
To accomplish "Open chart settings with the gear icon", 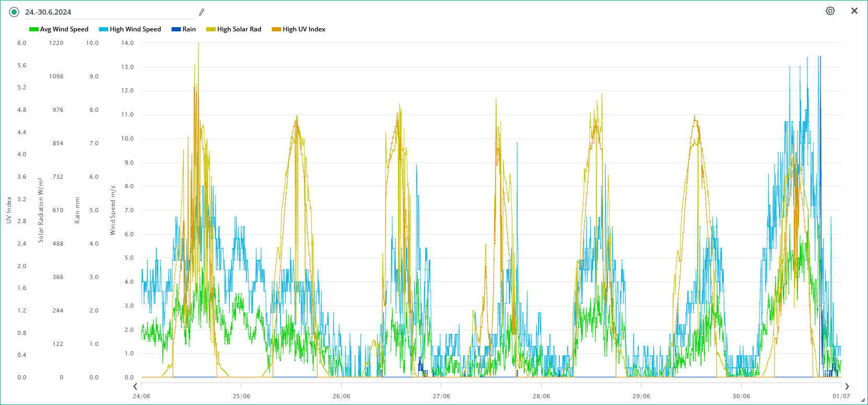I will [830, 11].
